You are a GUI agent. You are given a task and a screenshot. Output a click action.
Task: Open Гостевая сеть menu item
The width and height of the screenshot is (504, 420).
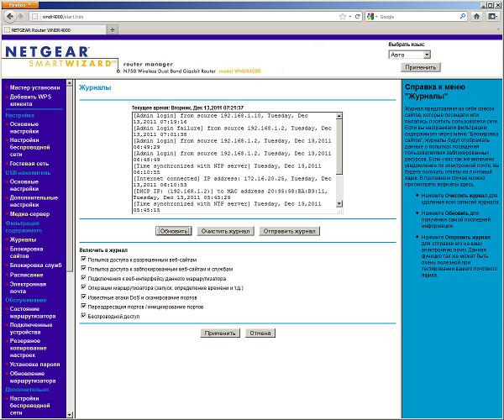click(29, 164)
